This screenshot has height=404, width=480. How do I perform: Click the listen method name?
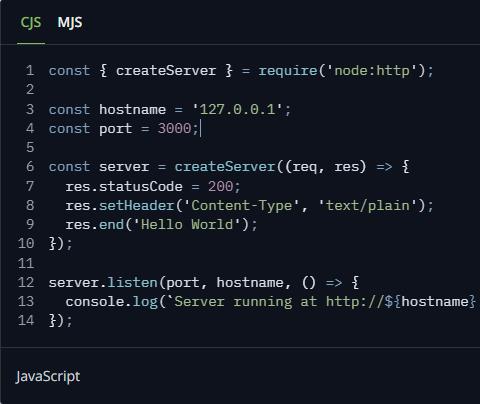[132, 282]
